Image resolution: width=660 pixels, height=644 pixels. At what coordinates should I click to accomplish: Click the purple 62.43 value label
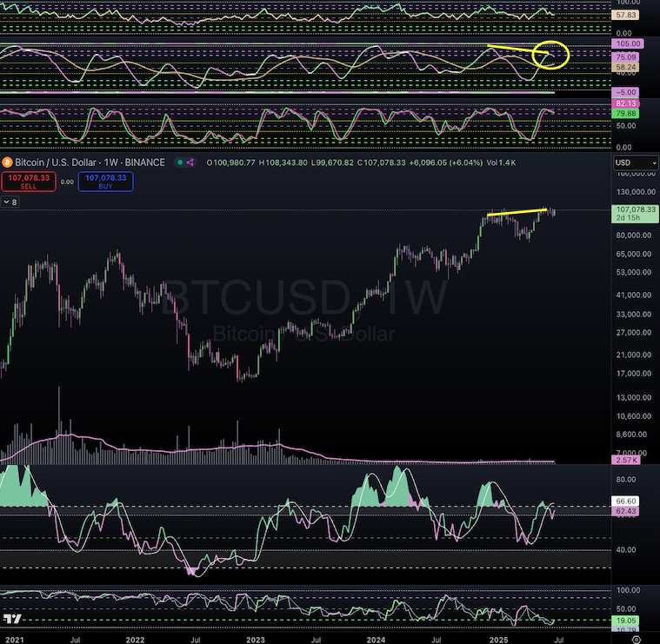625,511
